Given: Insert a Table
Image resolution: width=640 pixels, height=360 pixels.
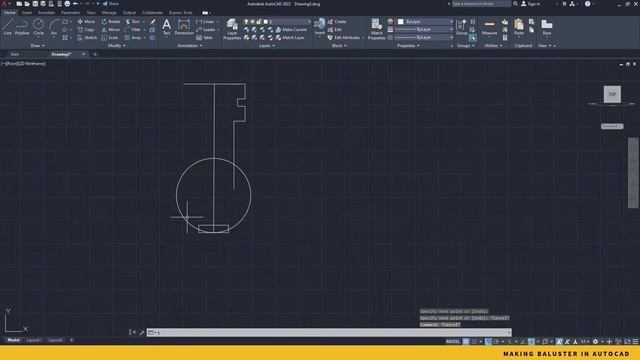Looking at the screenshot, I should (x=204, y=38).
